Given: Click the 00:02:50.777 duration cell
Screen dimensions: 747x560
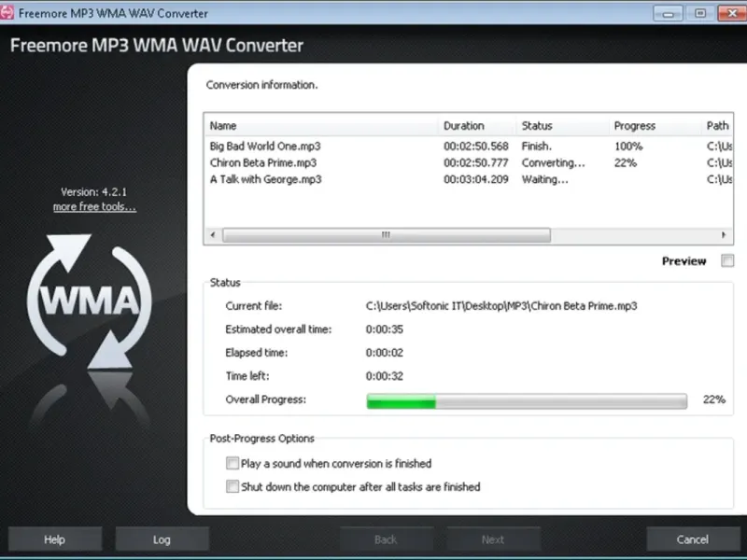Looking at the screenshot, I should (x=476, y=162).
